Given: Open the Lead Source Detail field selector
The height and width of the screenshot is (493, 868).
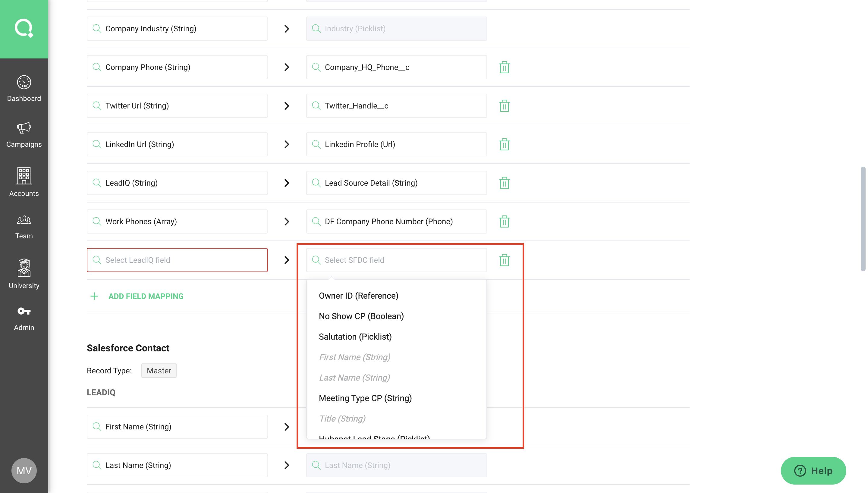Looking at the screenshot, I should point(396,183).
